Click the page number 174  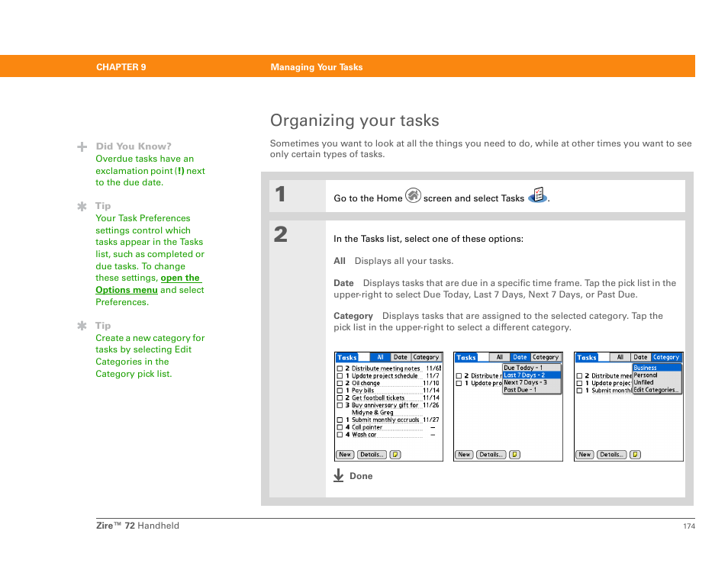[x=689, y=526]
